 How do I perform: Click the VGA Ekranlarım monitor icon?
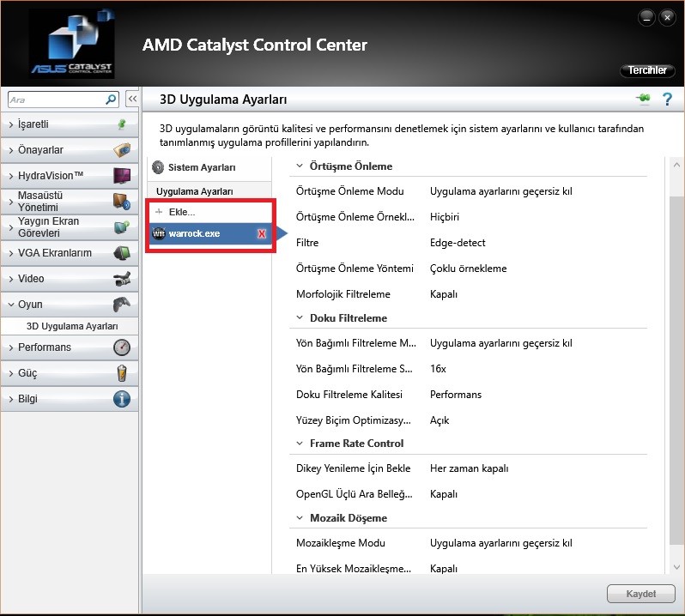(x=122, y=253)
